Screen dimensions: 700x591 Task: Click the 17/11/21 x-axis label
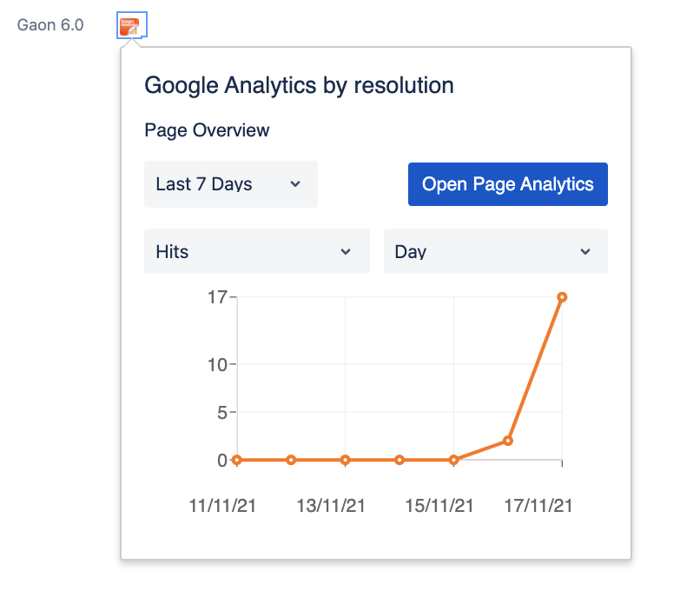[x=538, y=506]
